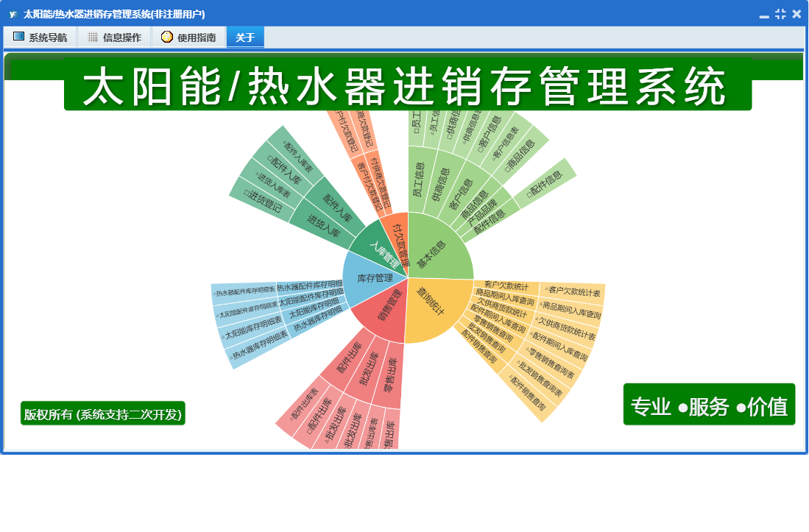The height and width of the screenshot is (532, 809).
Task: Click the 客户欠款统计 segment
Action: 506,286
